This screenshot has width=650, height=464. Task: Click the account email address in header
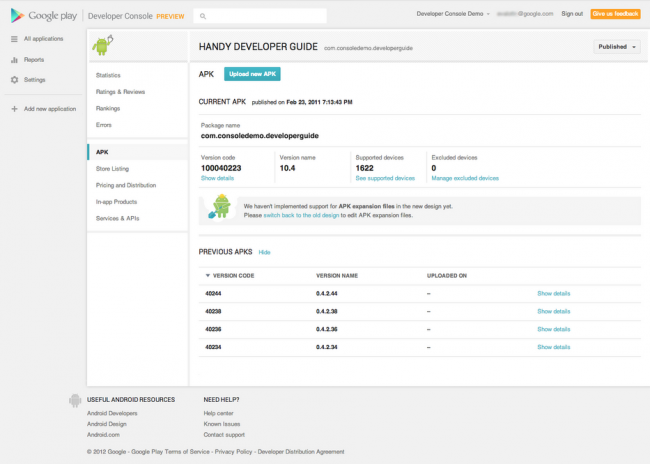coord(525,14)
